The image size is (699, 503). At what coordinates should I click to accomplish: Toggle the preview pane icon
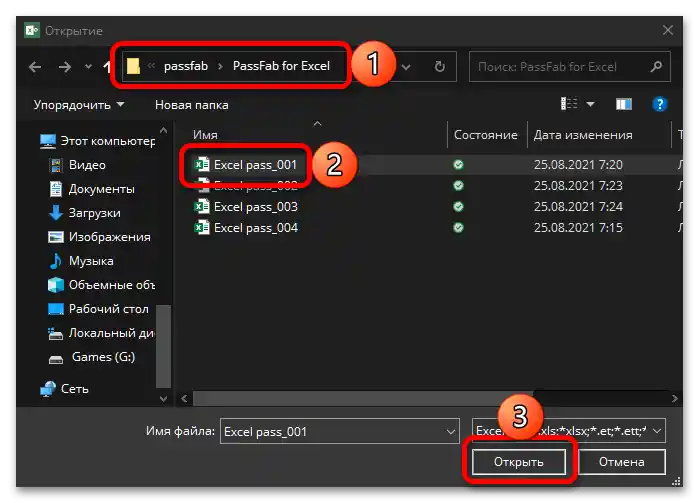(624, 104)
